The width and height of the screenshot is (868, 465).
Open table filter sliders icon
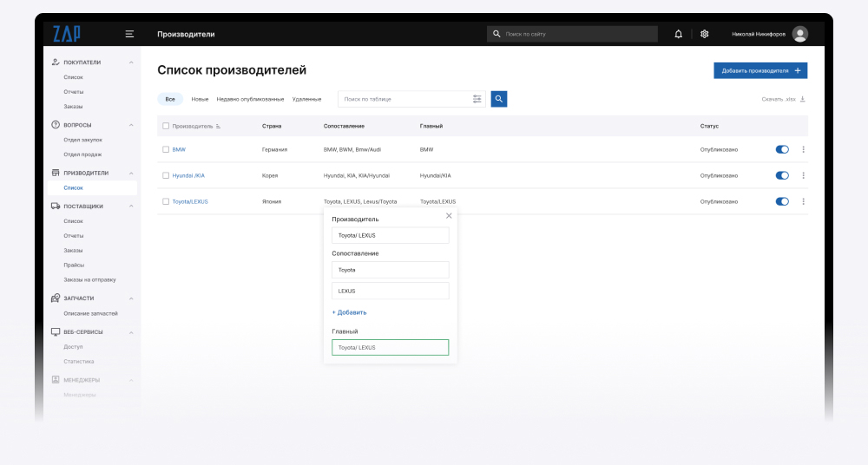[477, 99]
